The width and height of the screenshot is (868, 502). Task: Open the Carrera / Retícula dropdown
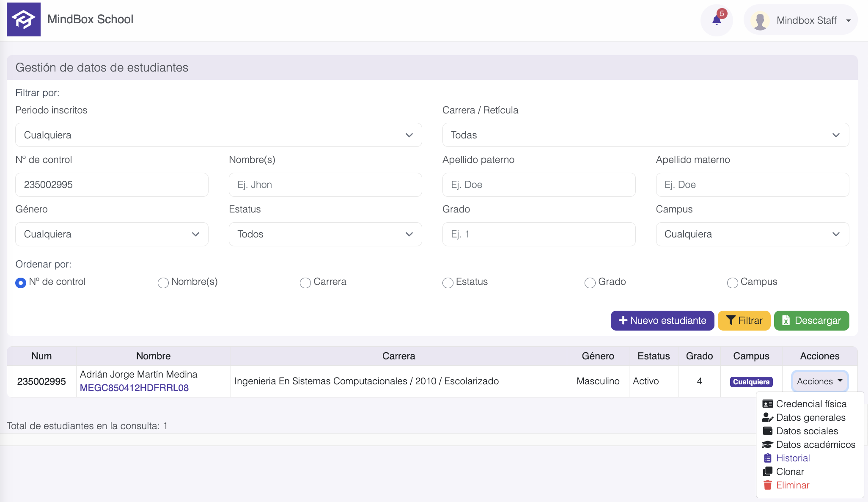645,135
